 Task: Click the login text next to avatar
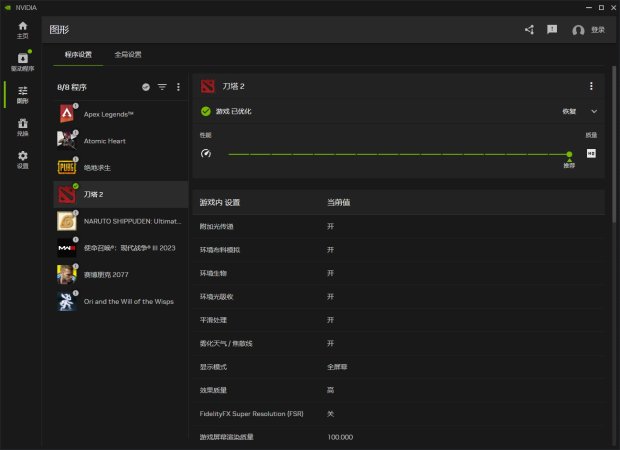click(597, 30)
